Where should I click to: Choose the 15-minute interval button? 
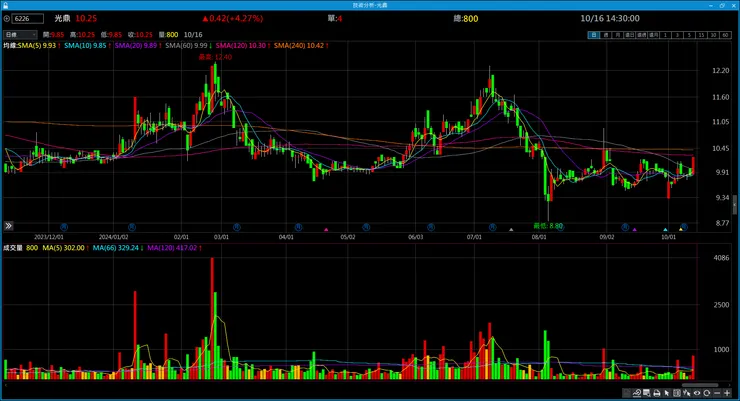(x=701, y=35)
